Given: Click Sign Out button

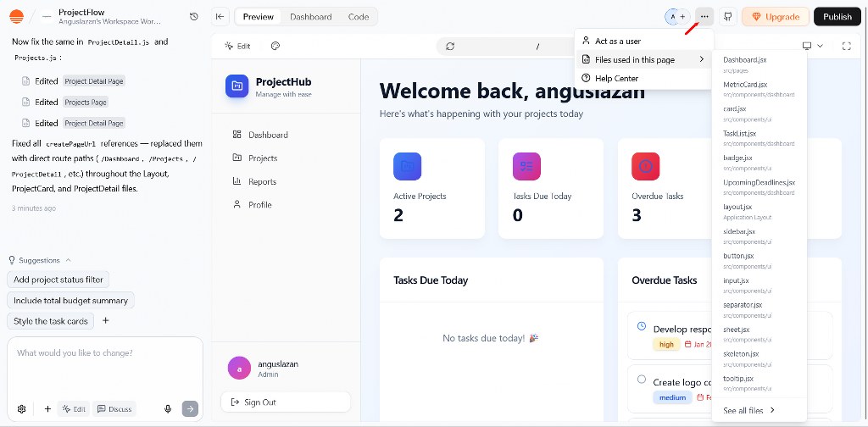Looking at the screenshot, I should pyautogui.click(x=286, y=402).
